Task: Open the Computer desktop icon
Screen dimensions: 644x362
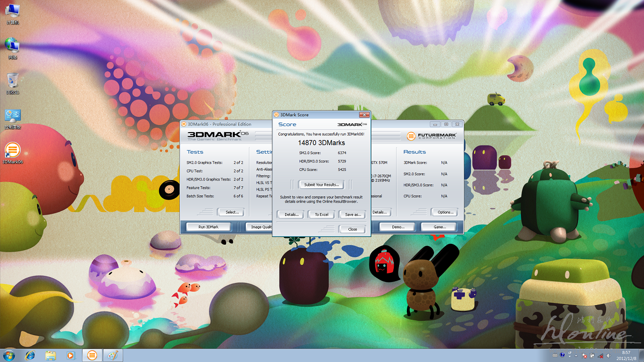Action: tap(12, 14)
